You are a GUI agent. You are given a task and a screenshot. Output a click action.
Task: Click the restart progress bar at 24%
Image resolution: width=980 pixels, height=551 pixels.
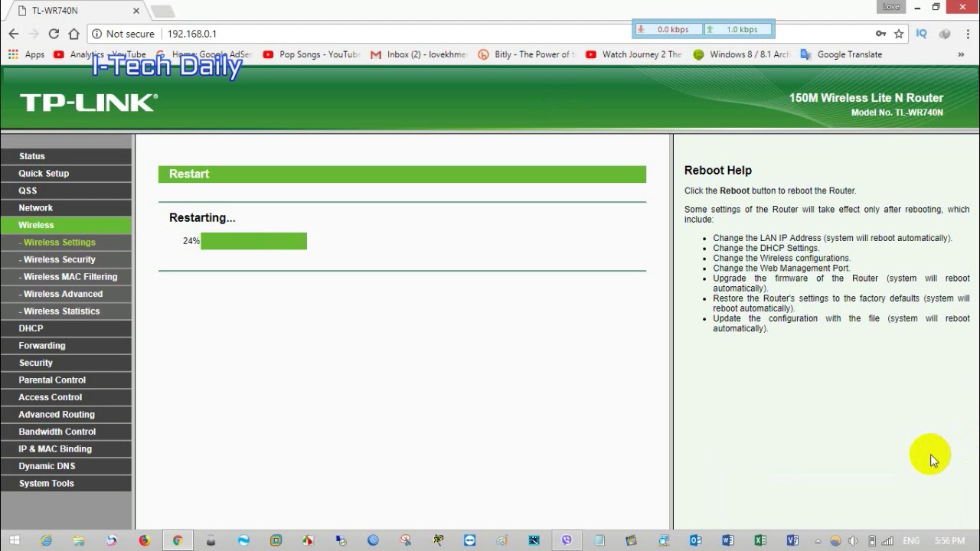click(x=253, y=241)
